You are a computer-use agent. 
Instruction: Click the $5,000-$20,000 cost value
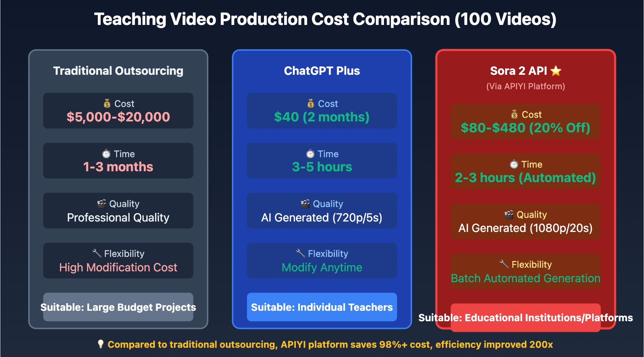point(118,117)
